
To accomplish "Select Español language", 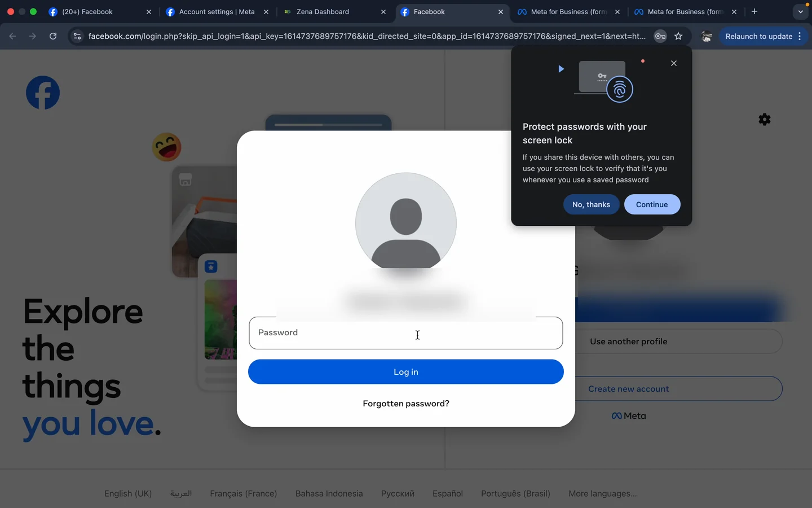I will coord(448,493).
